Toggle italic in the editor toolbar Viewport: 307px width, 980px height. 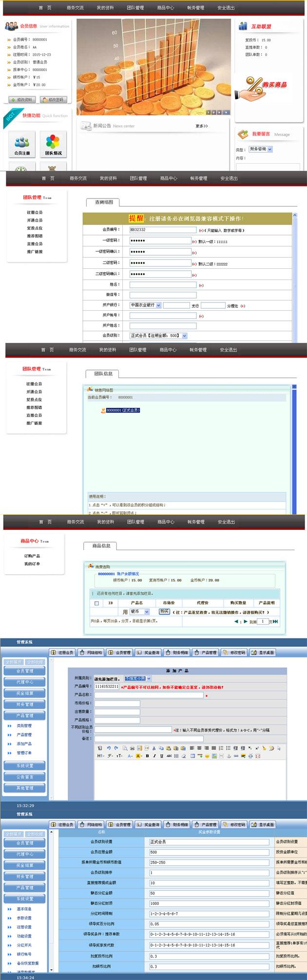(154, 756)
